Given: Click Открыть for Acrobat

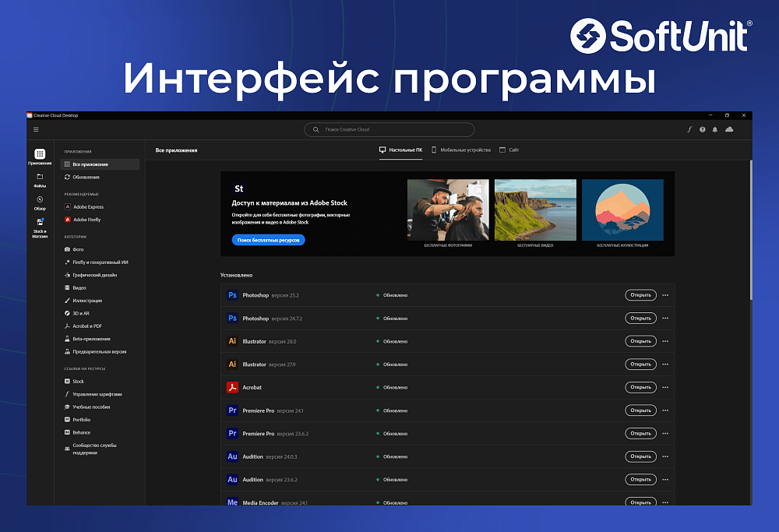Looking at the screenshot, I should [640, 387].
